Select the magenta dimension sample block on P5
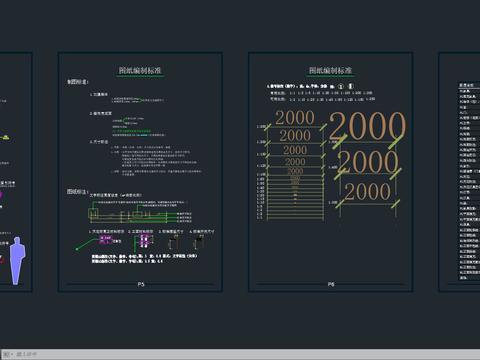Screen dimensions: 480x360 pos(106,240)
